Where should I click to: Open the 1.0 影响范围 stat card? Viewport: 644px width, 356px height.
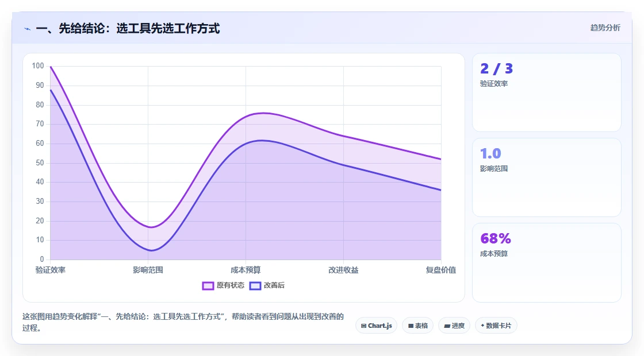pyautogui.click(x=547, y=177)
